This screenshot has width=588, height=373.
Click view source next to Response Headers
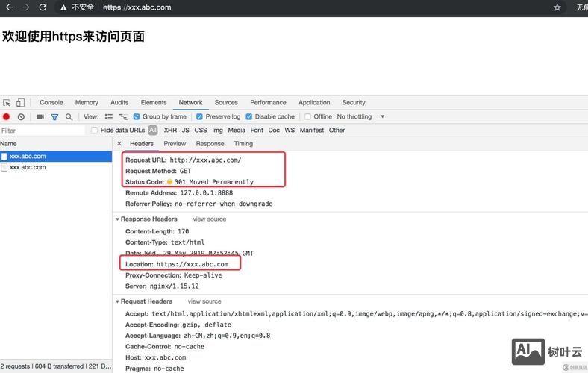209,219
